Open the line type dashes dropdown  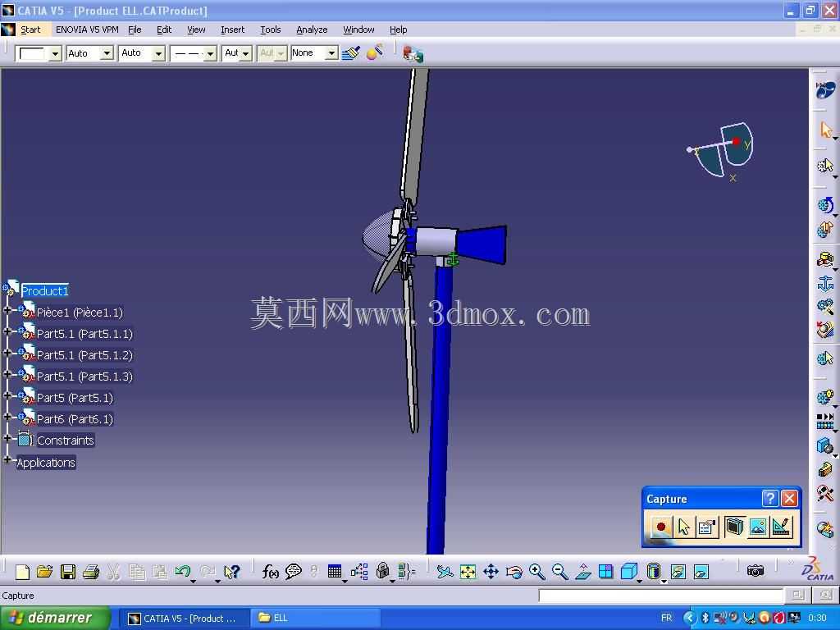click(210, 53)
